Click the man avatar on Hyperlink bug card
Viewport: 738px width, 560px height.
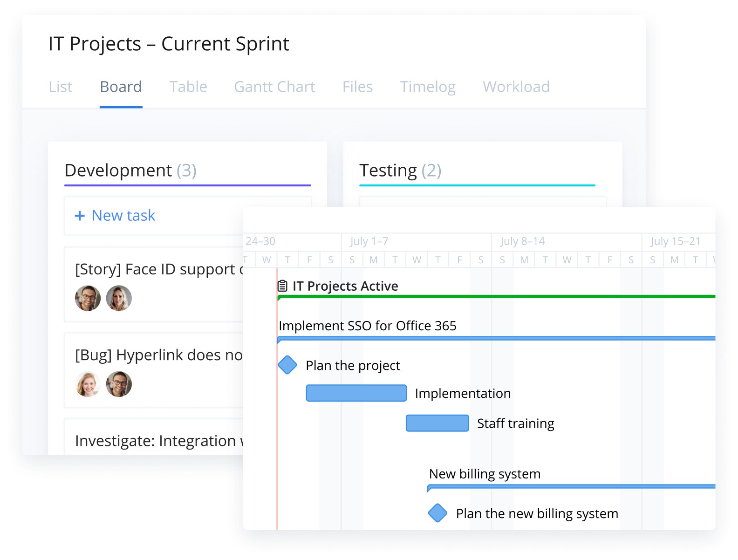(119, 384)
